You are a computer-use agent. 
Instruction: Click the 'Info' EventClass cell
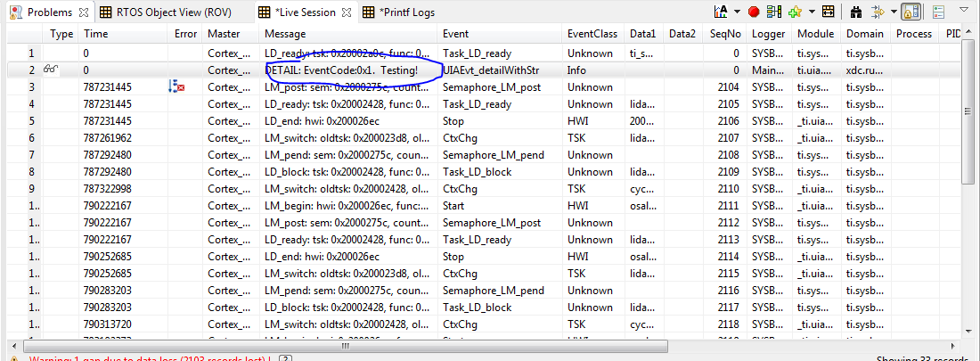pos(577,70)
